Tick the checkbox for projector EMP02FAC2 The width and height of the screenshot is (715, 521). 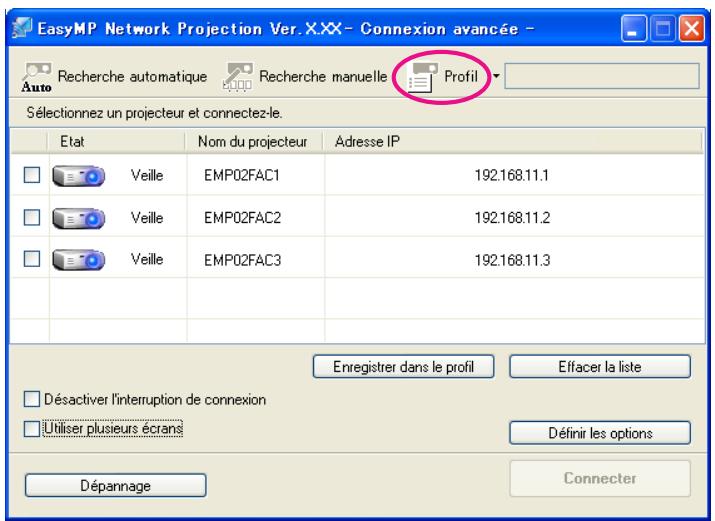pos(32,217)
